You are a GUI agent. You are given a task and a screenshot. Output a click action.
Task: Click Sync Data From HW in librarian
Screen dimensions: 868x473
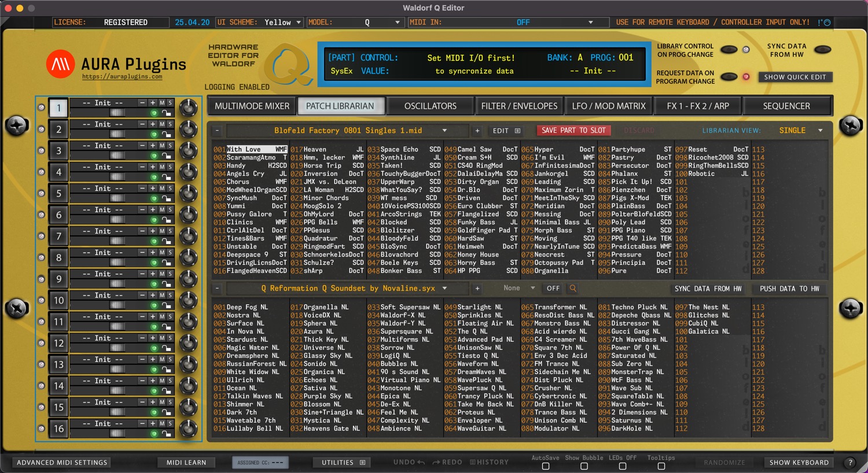pyautogui.click(x=708, y=289)
